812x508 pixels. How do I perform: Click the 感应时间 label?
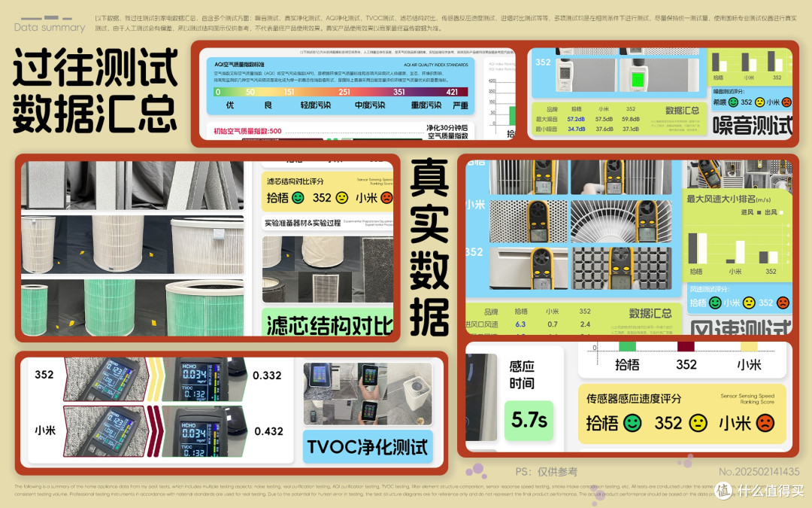coord(522,375)
